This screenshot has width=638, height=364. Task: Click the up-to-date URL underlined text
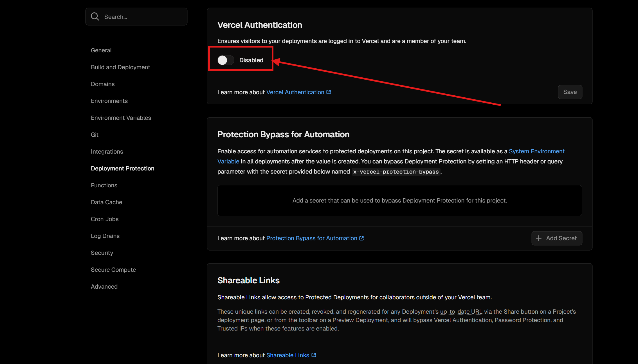click(x=461, y=312)
